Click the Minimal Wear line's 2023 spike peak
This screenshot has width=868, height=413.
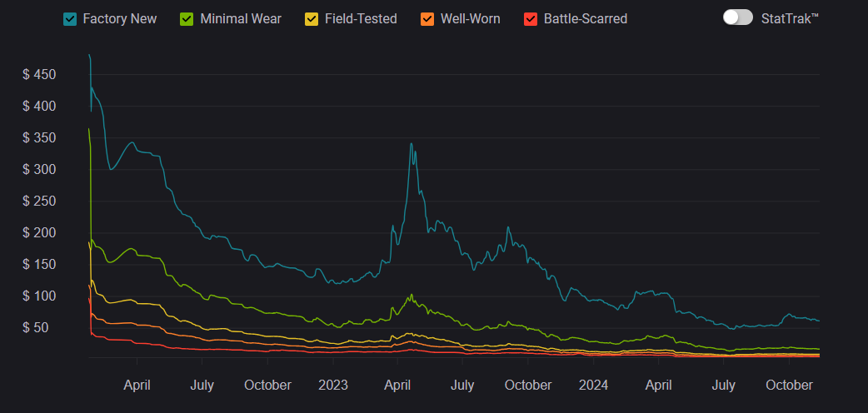[411, 295]
